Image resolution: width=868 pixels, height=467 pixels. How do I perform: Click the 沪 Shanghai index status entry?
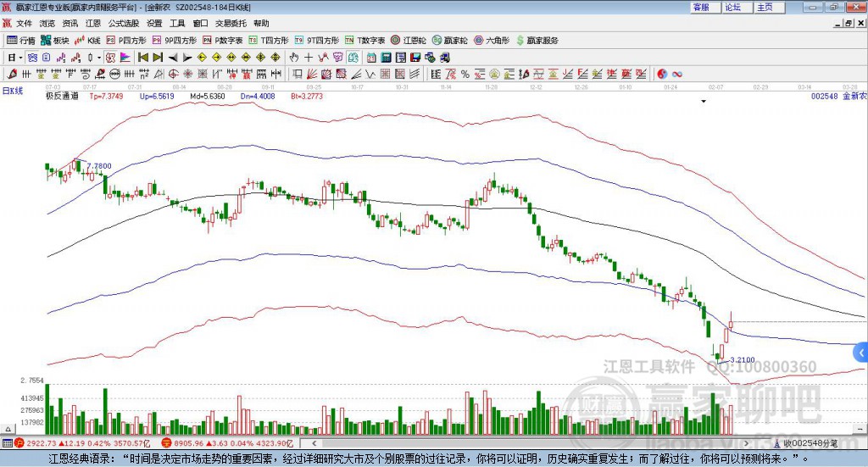tap(82, 443)
